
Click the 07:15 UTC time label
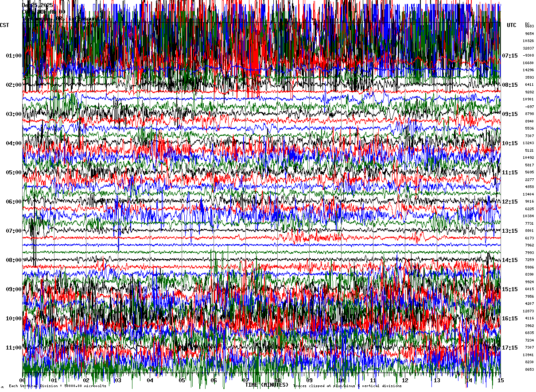coord(510,56)
